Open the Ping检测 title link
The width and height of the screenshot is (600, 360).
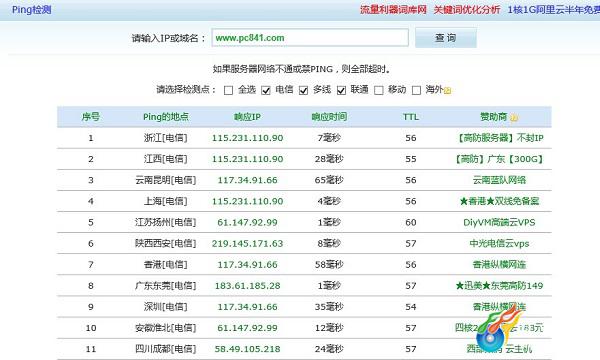(31, 10)
